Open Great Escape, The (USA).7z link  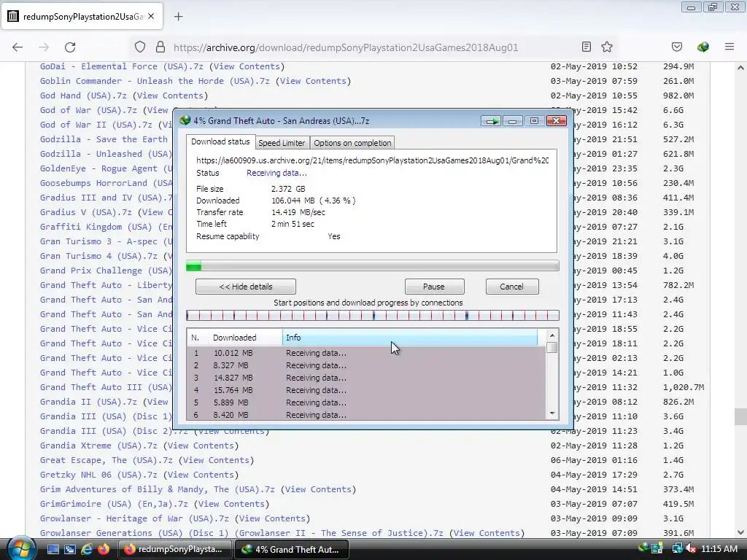(x=107, y=460)
